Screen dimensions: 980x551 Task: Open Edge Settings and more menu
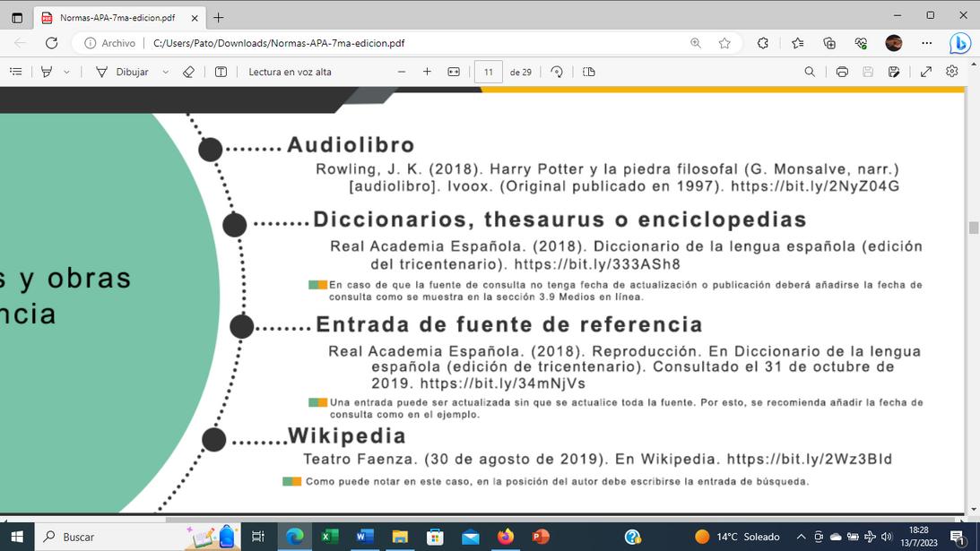coord(927,42)
